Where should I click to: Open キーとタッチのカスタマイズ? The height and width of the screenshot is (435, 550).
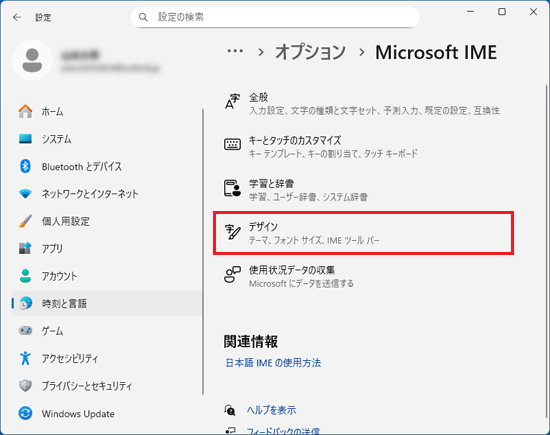coord(363,147)
